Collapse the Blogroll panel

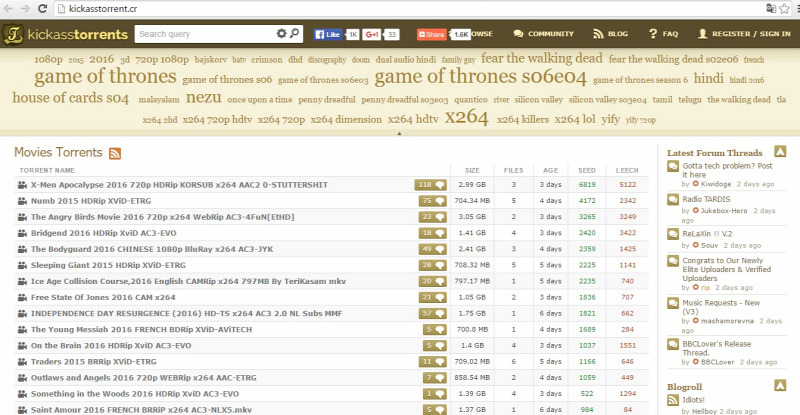point(780,385)
